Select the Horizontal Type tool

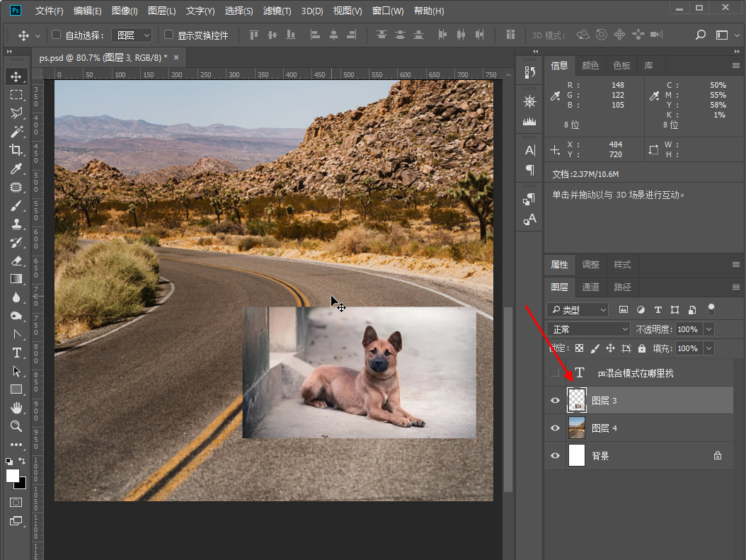pos(16,353)
